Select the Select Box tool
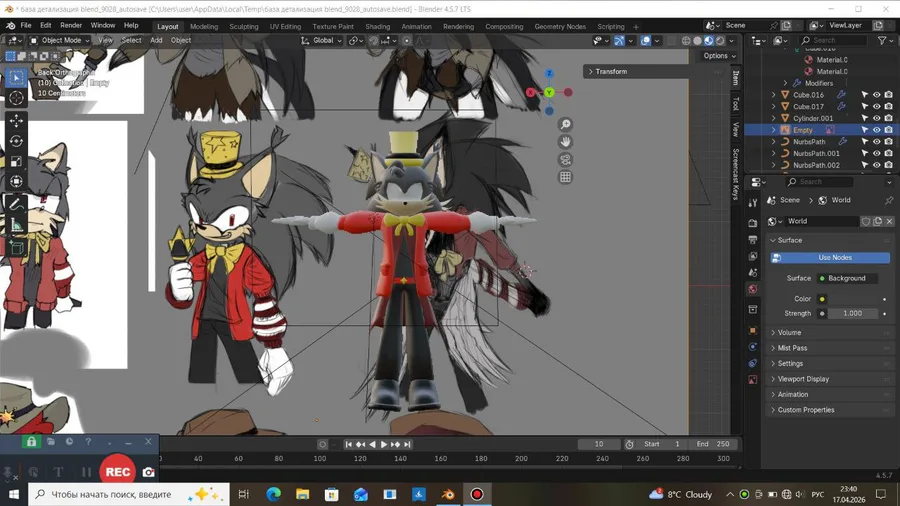 click(x=16, y=77)
